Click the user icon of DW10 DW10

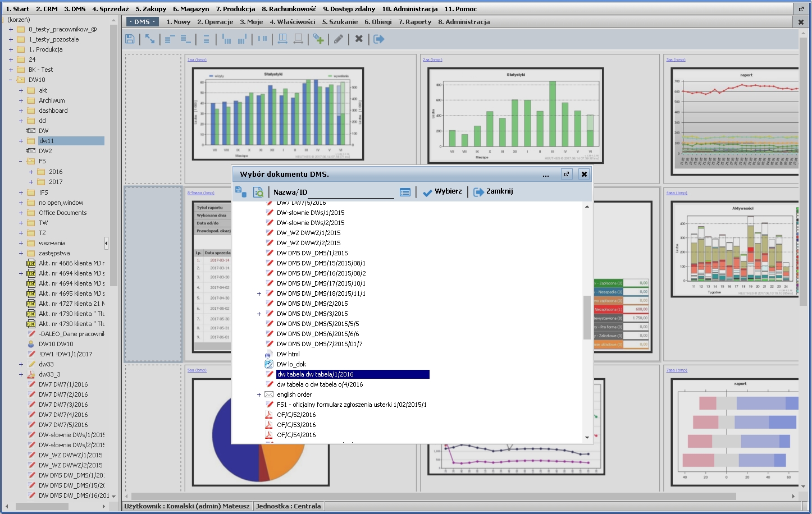point(31,344)
